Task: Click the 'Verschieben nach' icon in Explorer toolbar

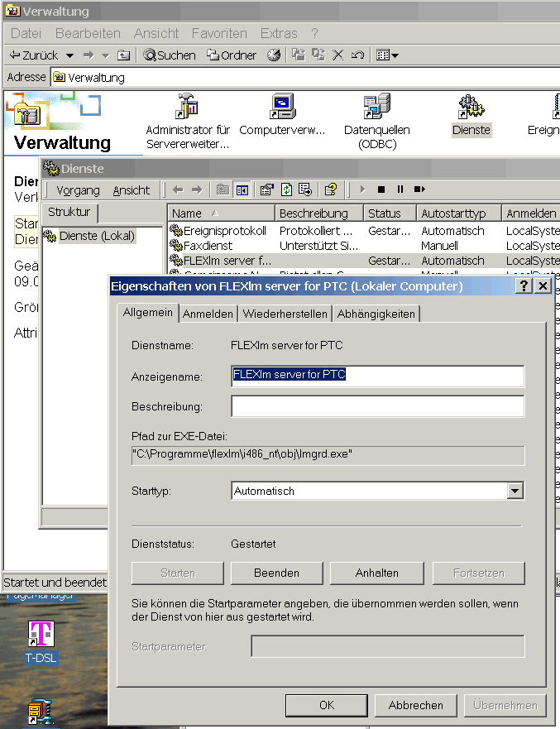Action: click(x=299, y=55)
